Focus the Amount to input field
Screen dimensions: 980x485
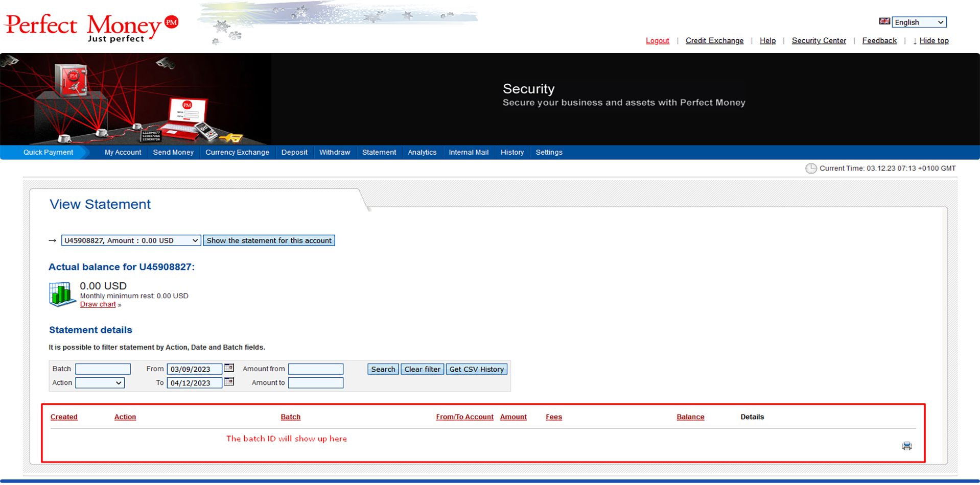tap(316, 383)
